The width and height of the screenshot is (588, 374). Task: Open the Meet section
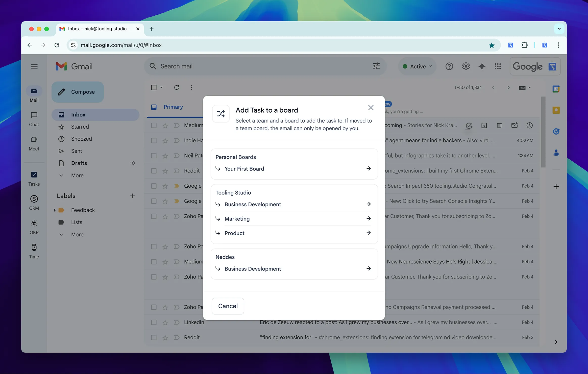point(34,143)
